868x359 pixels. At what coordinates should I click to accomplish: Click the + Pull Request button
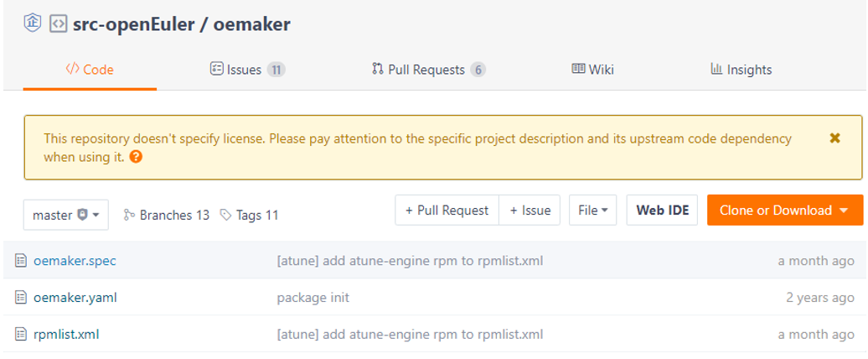(447, 211)
